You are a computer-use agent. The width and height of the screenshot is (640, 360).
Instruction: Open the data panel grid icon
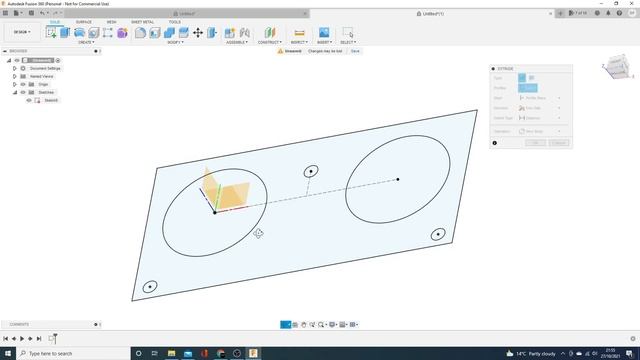coord(5,13)
